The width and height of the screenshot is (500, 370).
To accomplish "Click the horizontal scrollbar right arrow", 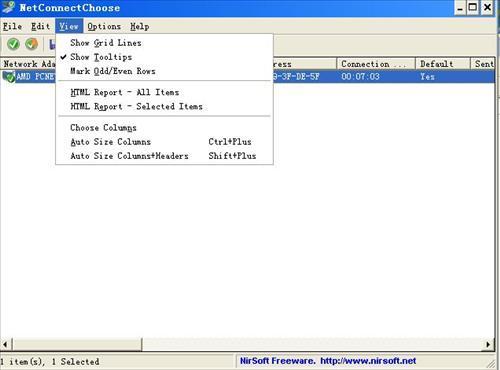I will coord(488,344).
